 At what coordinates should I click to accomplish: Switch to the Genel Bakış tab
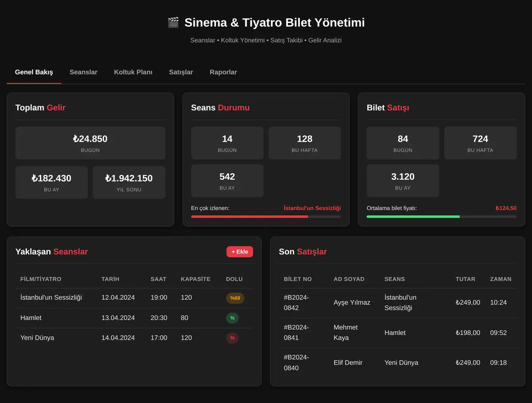click(x=34, y=72)
